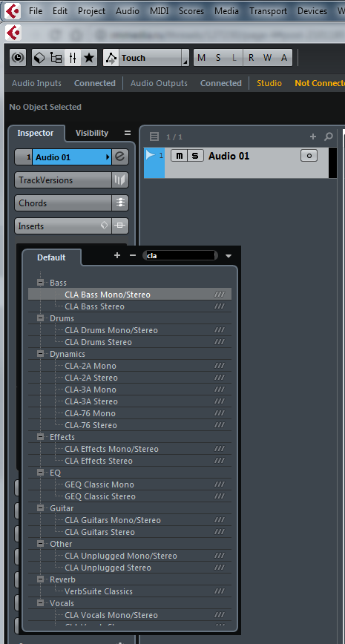Viewport: 345px width, 644px height.
Task: Open the Inserts inspector section
Action: [x=63, y=226]
